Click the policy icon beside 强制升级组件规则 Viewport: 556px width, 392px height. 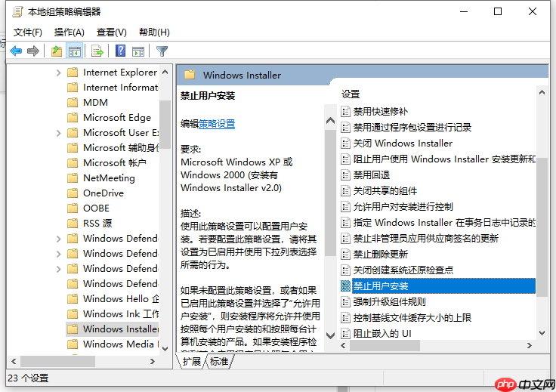click(345, 301)
